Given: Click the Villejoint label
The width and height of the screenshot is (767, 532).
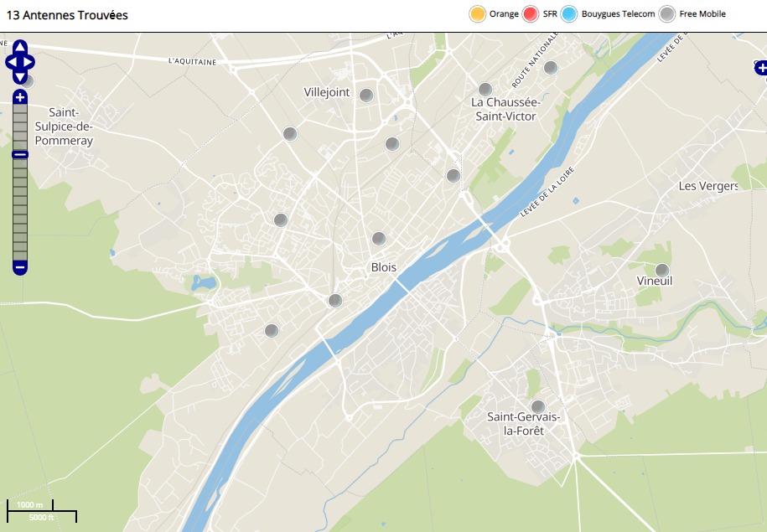Looking at the screenshot, I should [x=327, y=92].
